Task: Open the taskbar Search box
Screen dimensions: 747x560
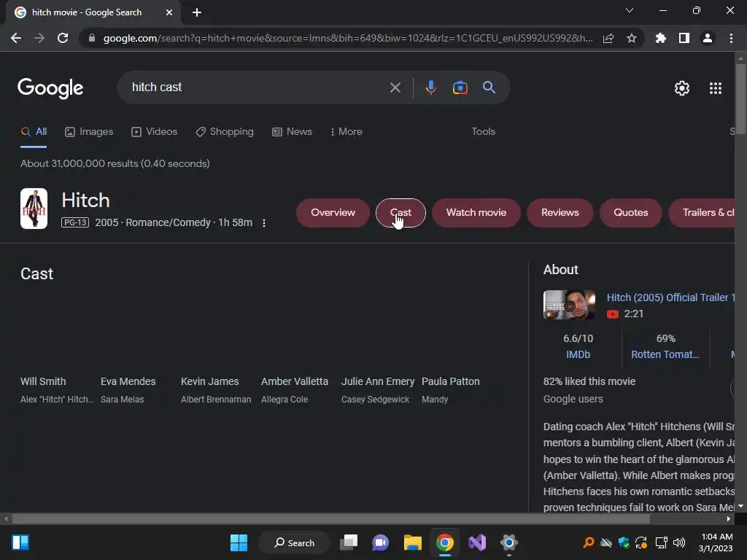Action: [x=294, y=542]
